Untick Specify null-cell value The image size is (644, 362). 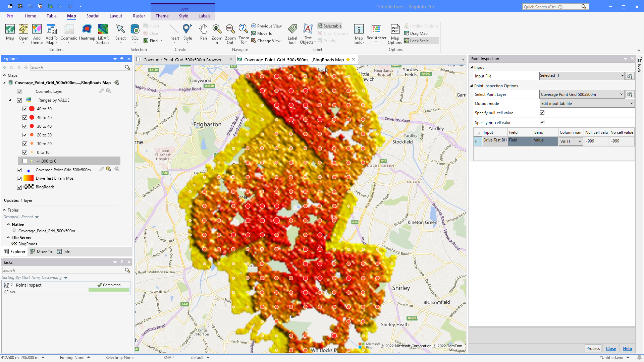click(x=542, y=113)
